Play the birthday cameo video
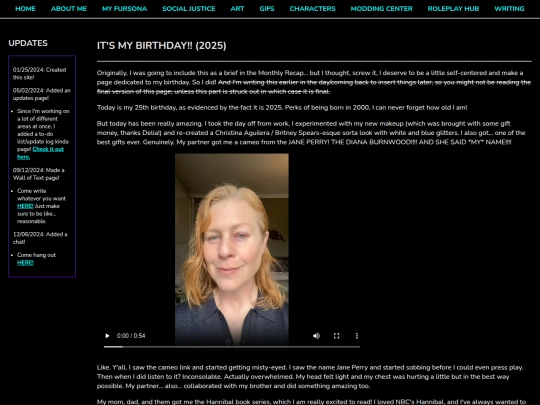 pos(107,336)
